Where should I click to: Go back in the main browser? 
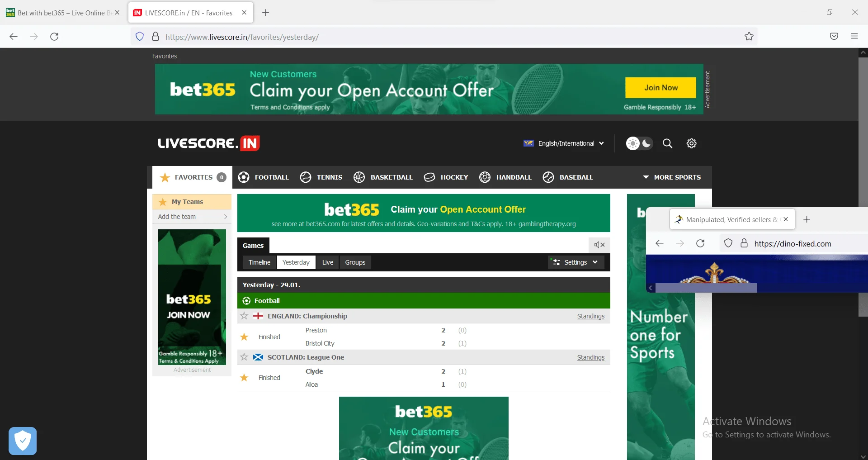click(x=14, y=37)
